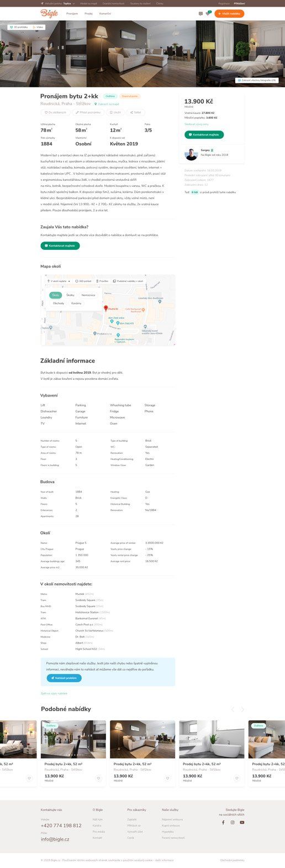Expand V okolí najdete map dropdown
Viewport: 285px width, 868px height.
[59, 281]
